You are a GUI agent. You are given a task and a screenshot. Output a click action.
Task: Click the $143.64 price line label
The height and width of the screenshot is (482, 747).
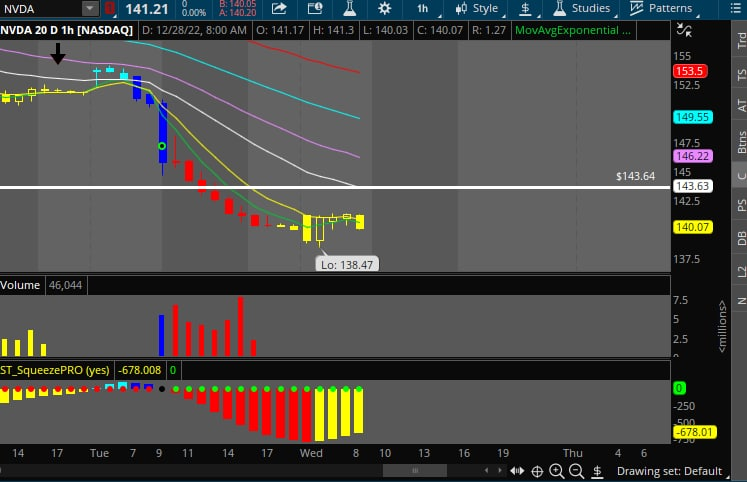coord(635,176)
